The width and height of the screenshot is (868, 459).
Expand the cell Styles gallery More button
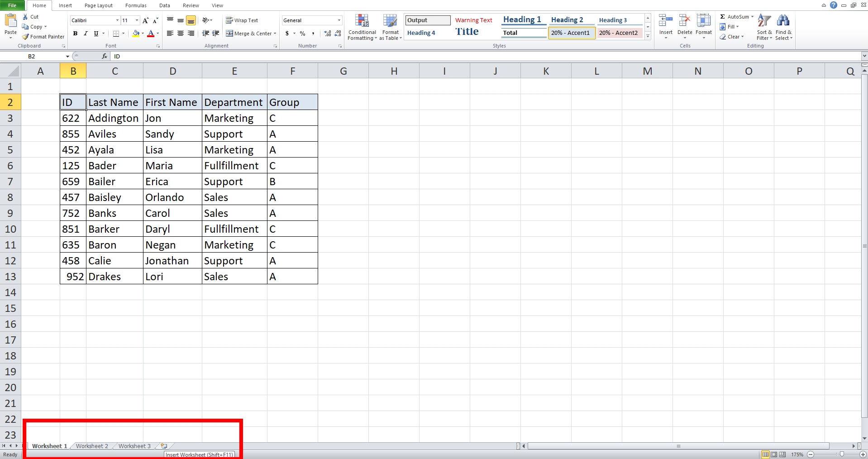[x=648, y=36]
